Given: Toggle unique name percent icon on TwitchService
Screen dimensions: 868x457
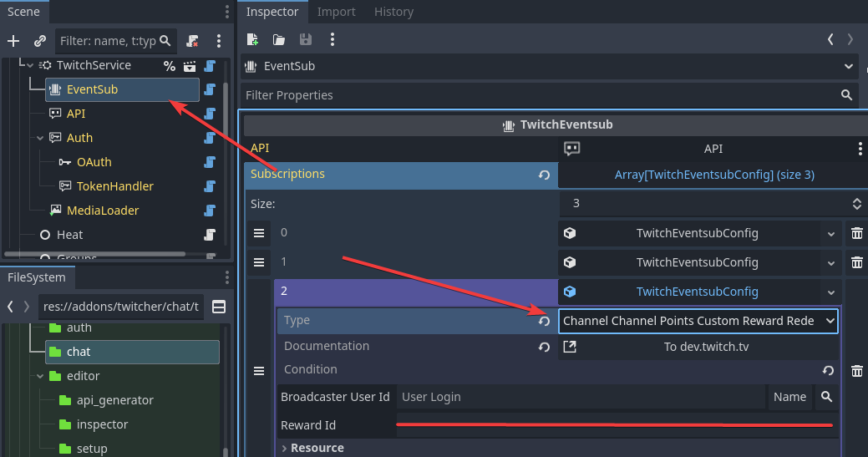Looking at the screenshot, I should tap(170, 66).
